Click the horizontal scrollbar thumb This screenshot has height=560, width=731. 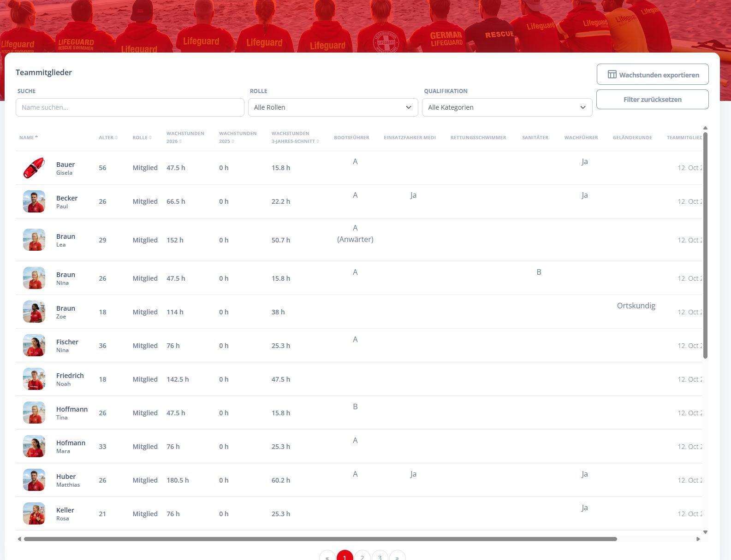coord(321,539)
